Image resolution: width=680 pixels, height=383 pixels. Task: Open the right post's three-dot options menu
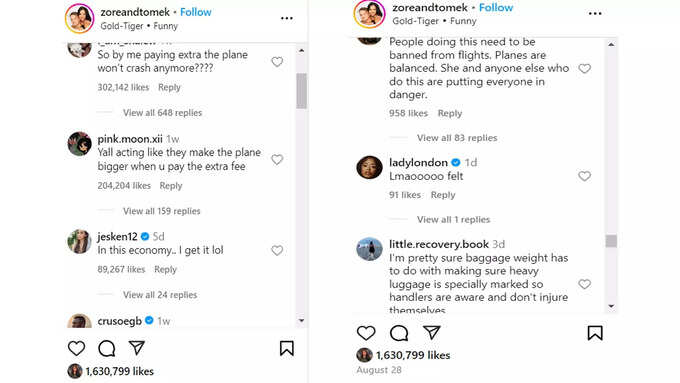tap(595, 13)
